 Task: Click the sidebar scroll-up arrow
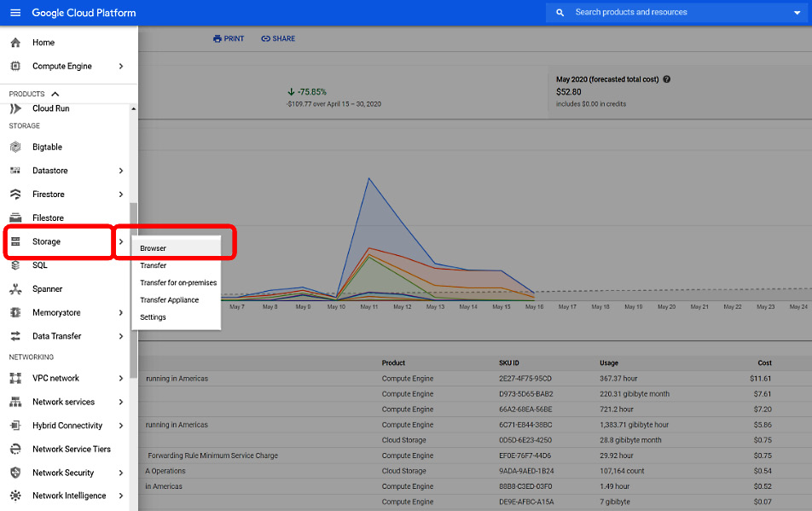[x=134, y=108]
